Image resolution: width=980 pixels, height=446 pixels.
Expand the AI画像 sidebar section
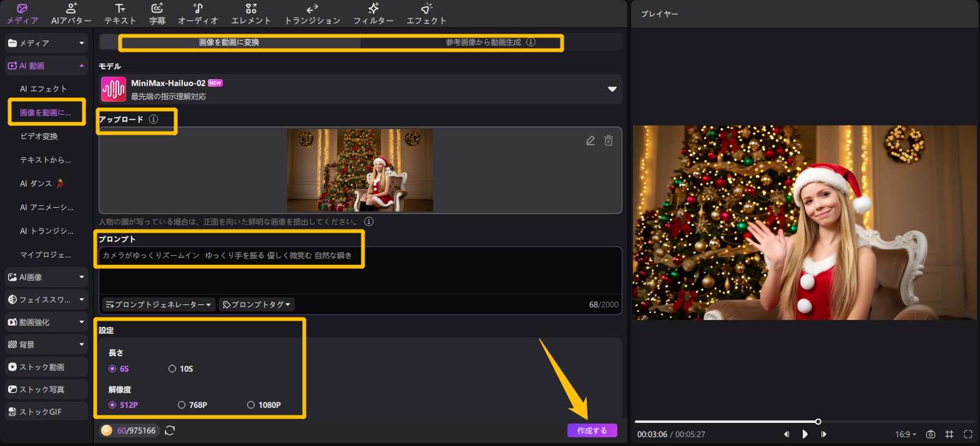(x=46, y=277)
